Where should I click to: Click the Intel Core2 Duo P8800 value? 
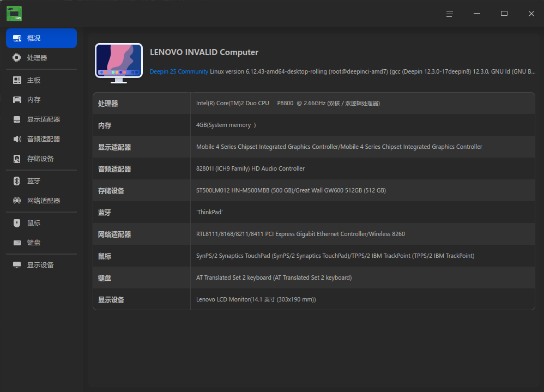[x=288, y=104]
